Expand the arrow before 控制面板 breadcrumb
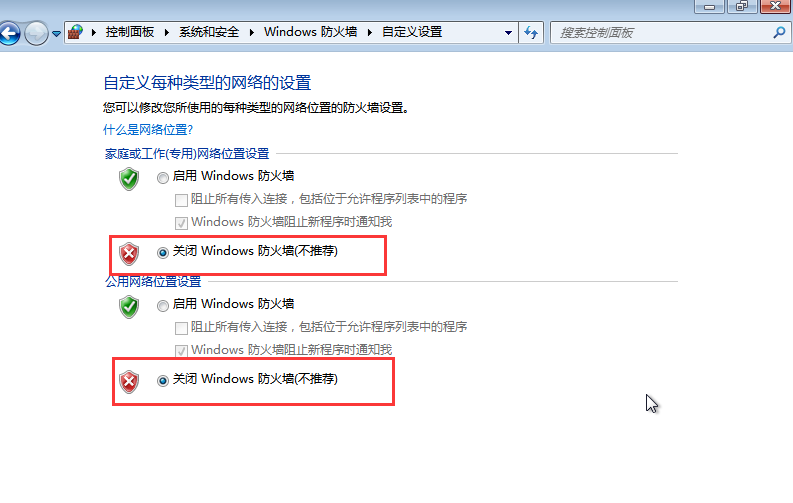Image resolution: width=793 pixels, height=503 pixels. click(94, 32)
